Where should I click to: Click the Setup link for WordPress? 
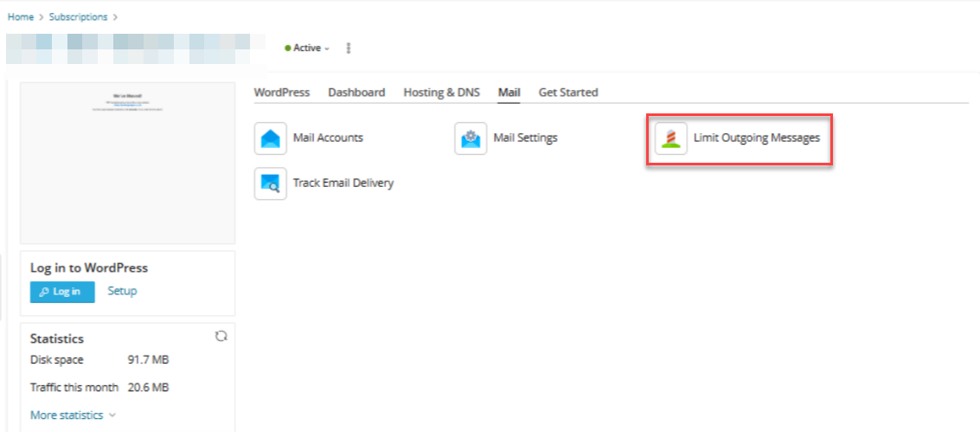pyautogui.click(x=123, y=291)
